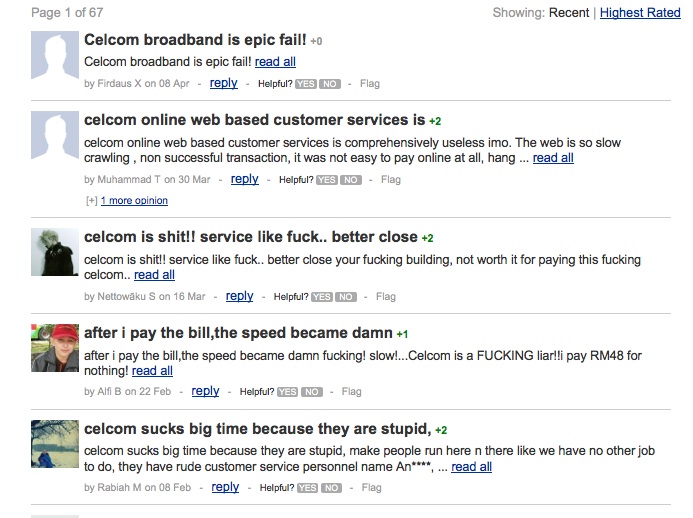Vote YES on Firdaus X's review
693x518 pixels.
click(x=306, y=84)
